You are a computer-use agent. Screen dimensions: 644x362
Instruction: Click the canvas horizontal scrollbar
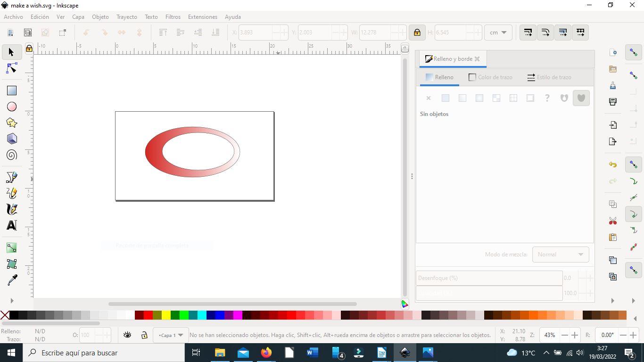click(232, 304)
